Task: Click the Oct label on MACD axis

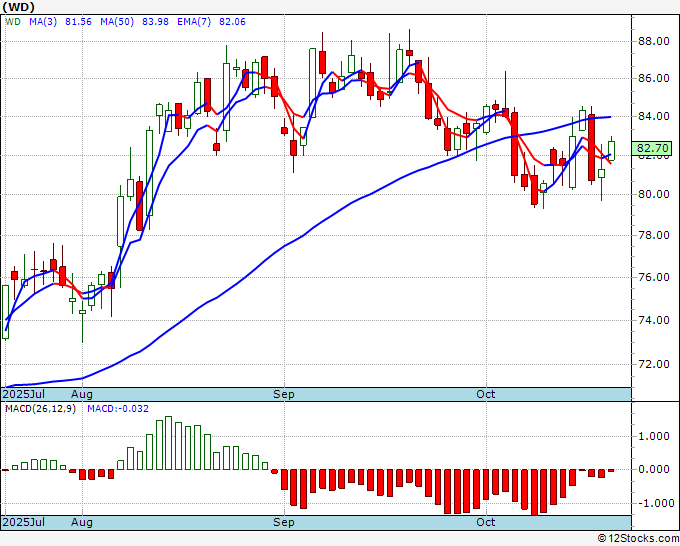Action: (x=486, y=522)
